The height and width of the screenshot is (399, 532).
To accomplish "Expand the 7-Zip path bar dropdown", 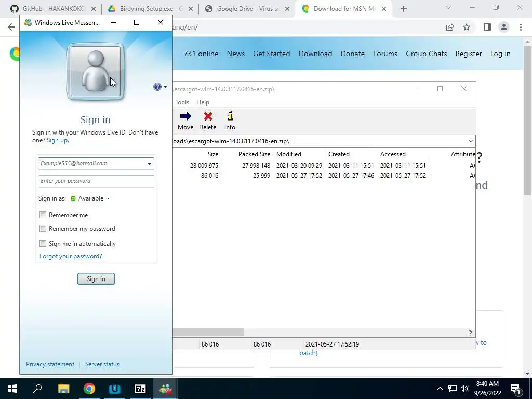I will tap(471, 141).
